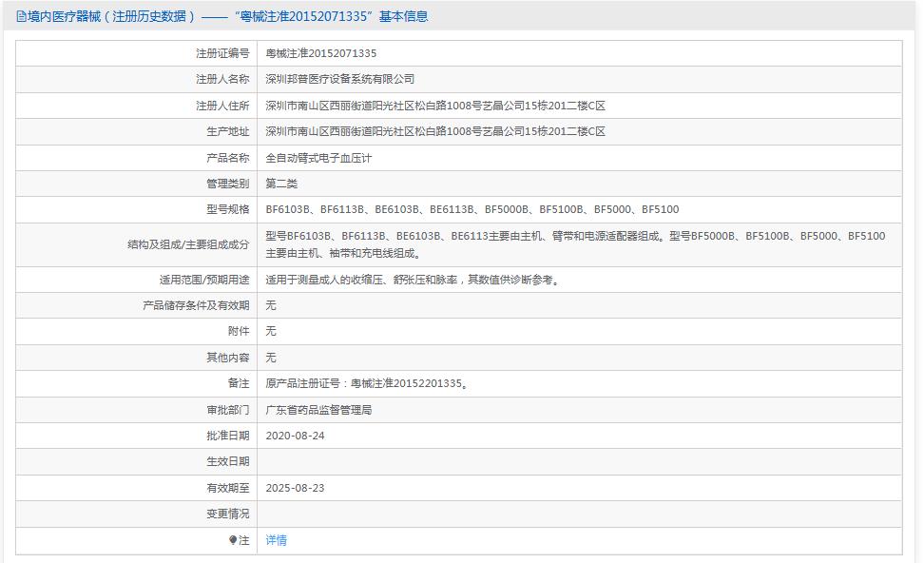
Task: Click the 无 value in 附件 row
Action: (271, 331)
